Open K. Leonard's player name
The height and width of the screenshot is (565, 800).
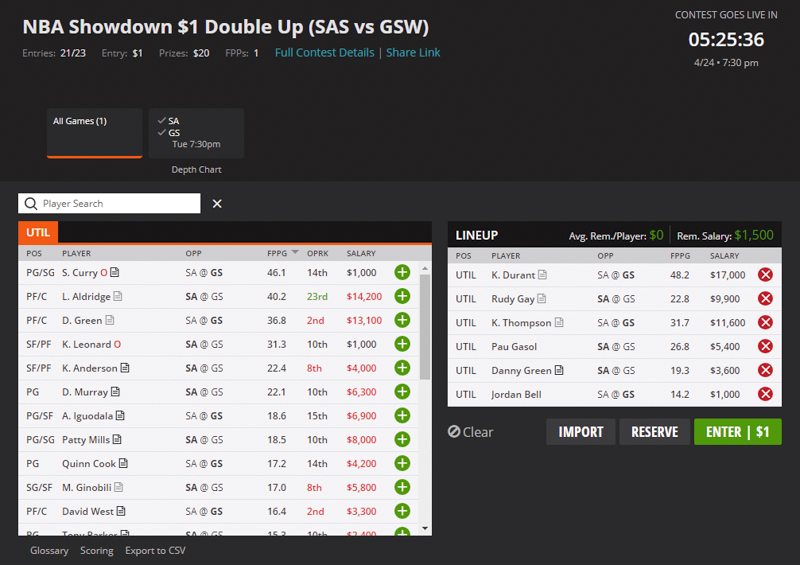86,344
